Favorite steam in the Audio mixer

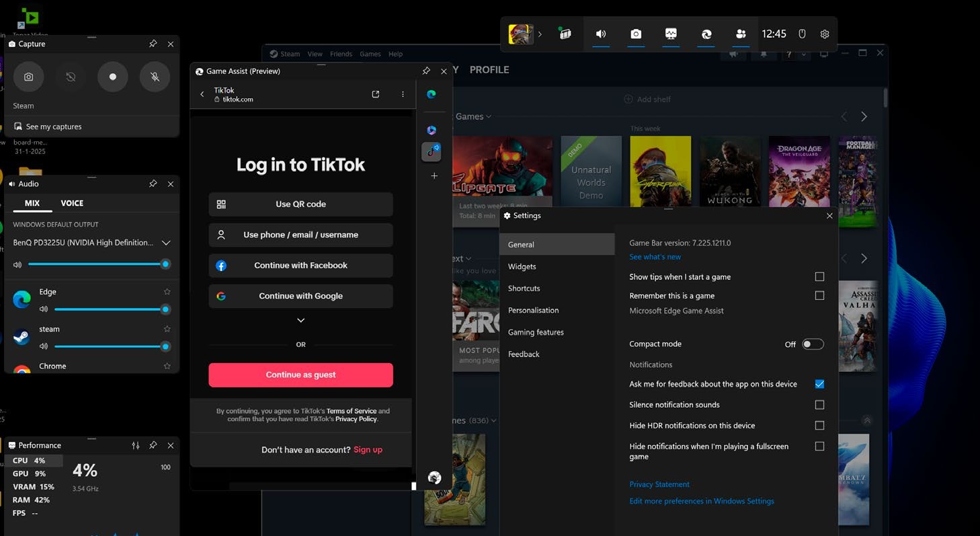click(167, 329)
